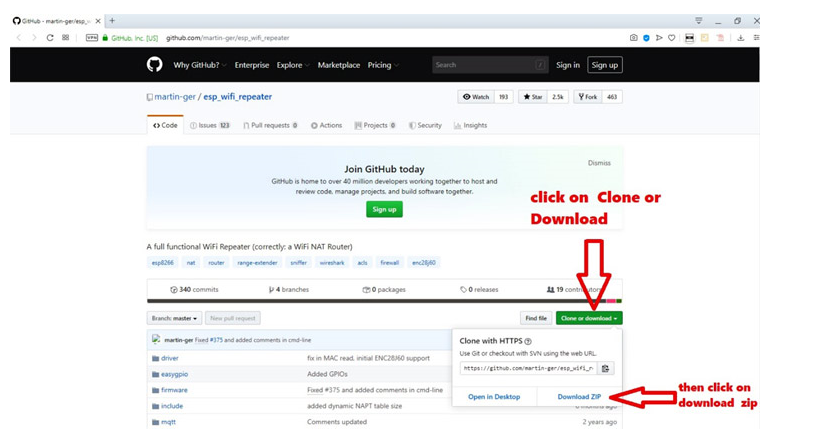823x446 pixels.
Task: Click the Watch button
Action: click(476, 97)
